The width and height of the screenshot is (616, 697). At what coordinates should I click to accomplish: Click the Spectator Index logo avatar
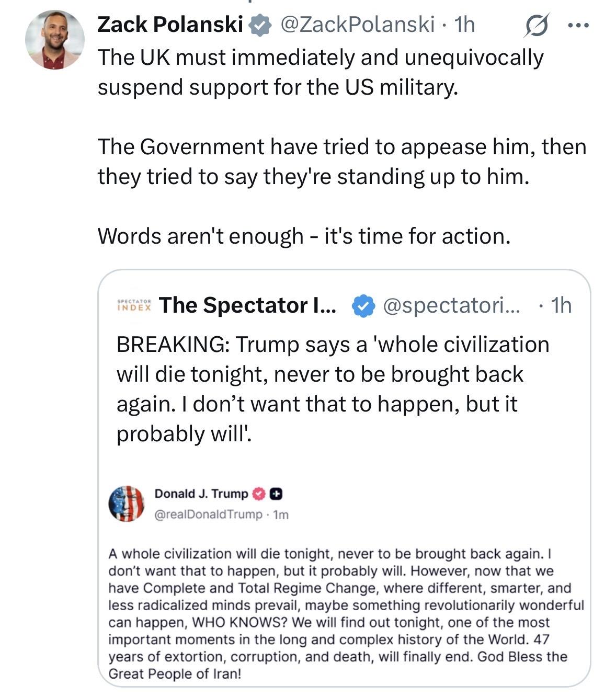(134, 305)
